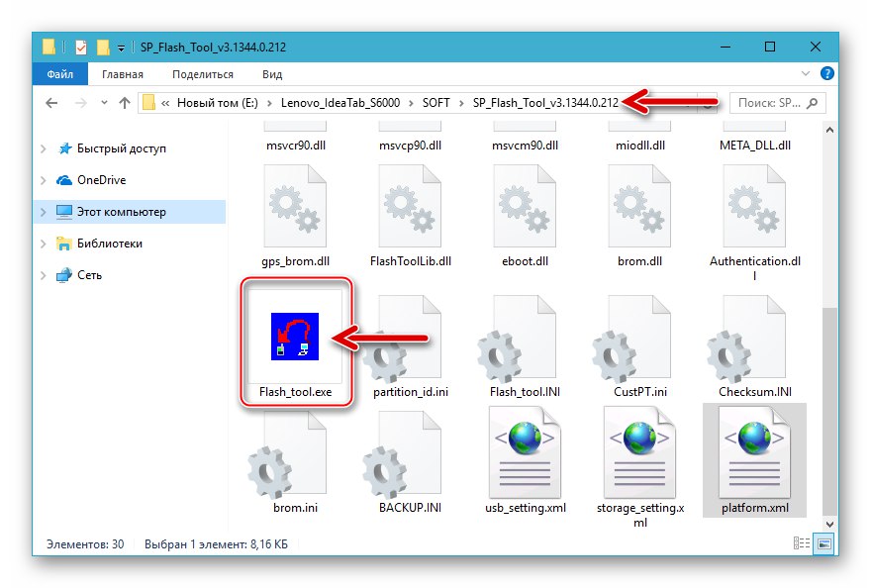The width and height of the screenshot is (871, 588).
Task: Open the Quick Access Toolbar customization dropdown
Action: click(x=121, y=46)
